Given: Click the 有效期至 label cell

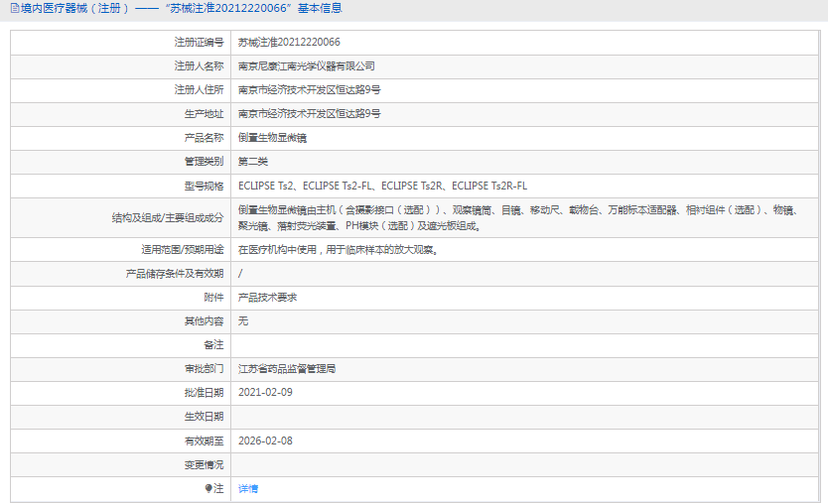Looking at the screenshot, I should [204, 441].
